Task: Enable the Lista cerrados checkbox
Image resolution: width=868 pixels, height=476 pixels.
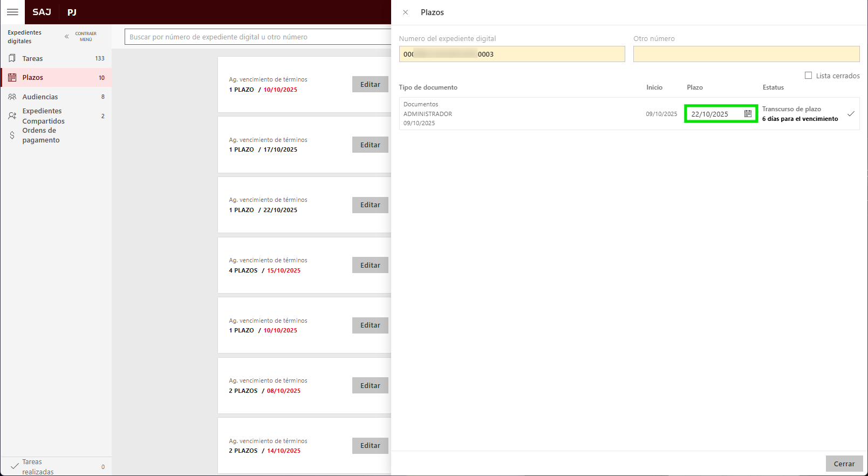Action: (x=808, y=76)
